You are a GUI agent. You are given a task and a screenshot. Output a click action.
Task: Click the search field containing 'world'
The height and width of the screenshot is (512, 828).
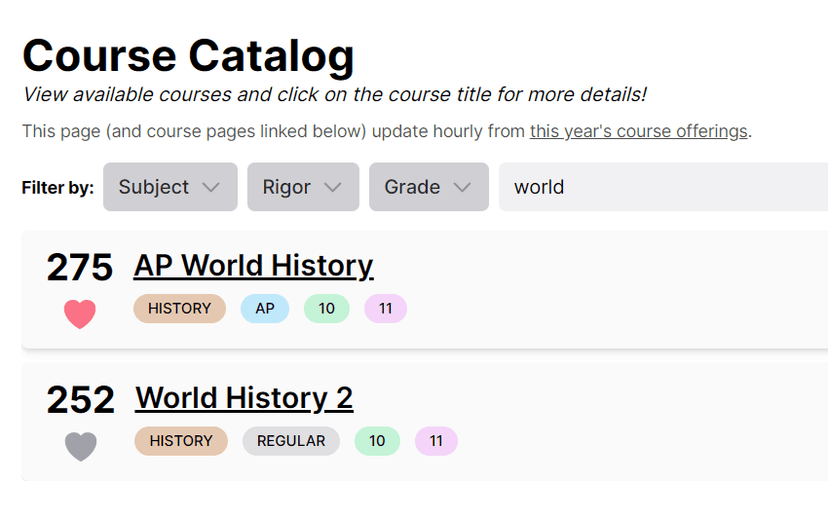[x=660, y=187]
